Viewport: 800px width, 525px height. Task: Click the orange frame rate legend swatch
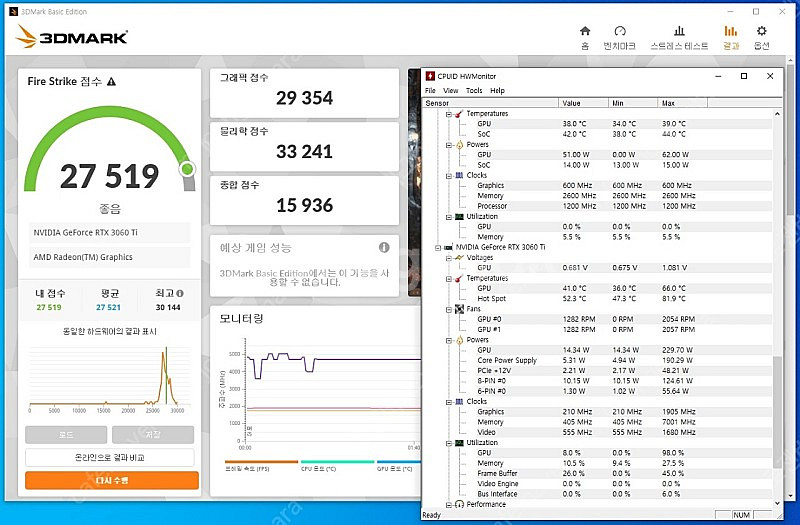261,462
